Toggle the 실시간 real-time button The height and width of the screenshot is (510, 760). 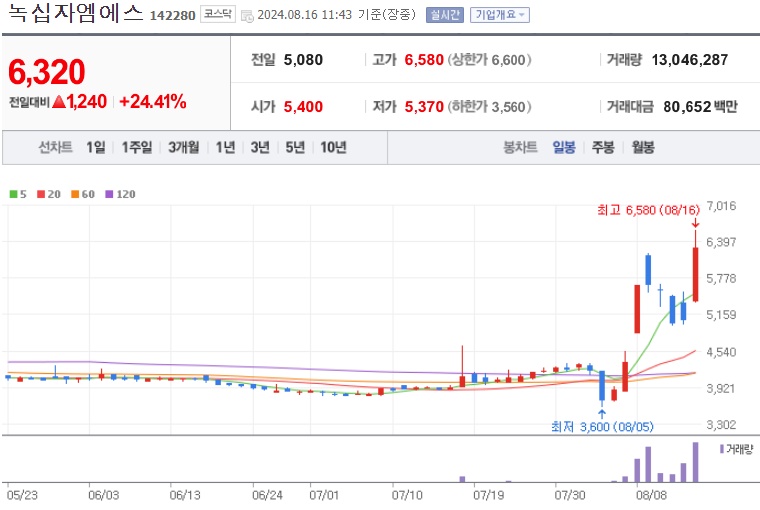coord(444,15)
